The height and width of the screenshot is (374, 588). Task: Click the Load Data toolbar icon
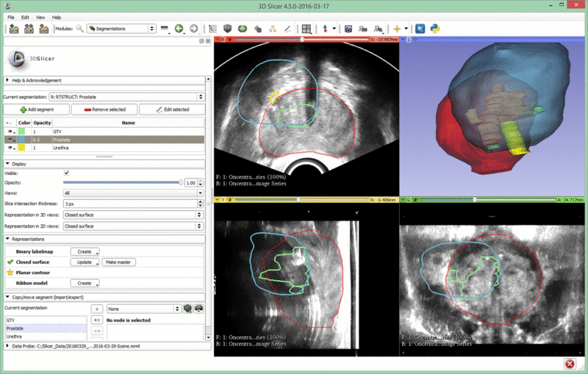click(14, 29)
